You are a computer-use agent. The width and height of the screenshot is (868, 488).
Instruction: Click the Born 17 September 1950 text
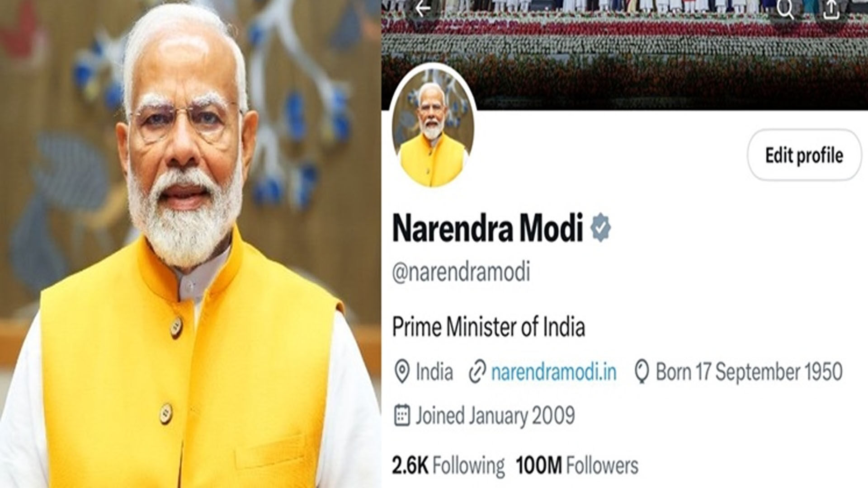tap(749, 372)
